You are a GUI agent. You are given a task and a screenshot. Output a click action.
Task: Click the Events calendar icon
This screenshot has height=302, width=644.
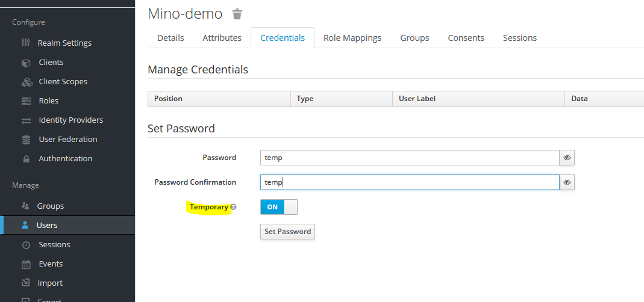click(26, 264)
